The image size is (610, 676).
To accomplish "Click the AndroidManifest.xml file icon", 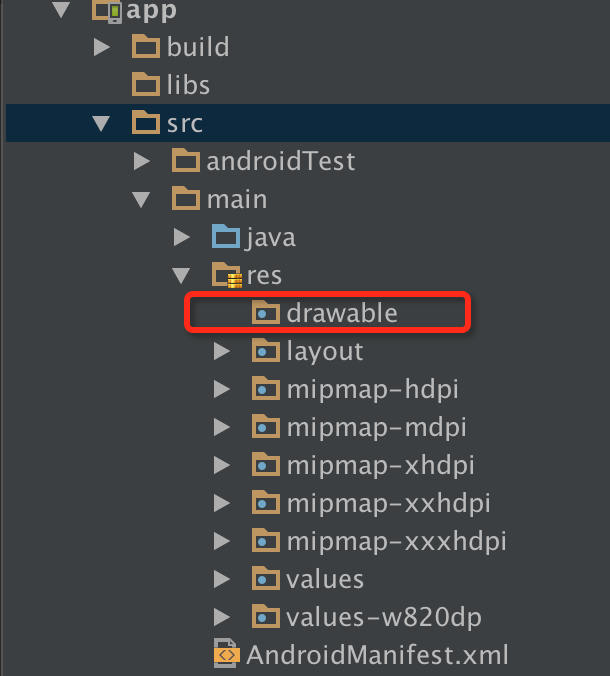I will click(227, 654).
